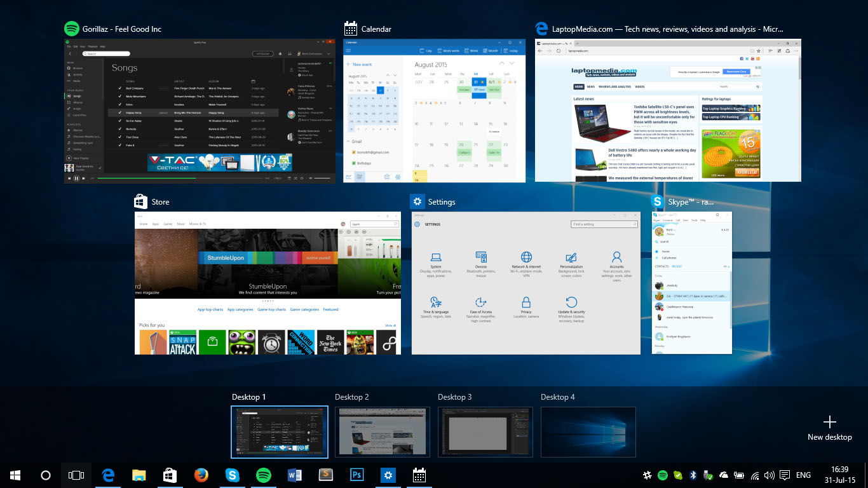The width and height of the screenshot is (868, 488).
Task: Open the Calendar taskbar icon
Action: point(419,475)
